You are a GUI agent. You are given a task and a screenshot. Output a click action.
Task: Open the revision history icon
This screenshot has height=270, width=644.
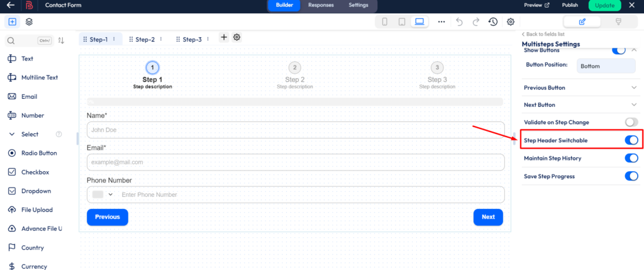pos(493,21)
